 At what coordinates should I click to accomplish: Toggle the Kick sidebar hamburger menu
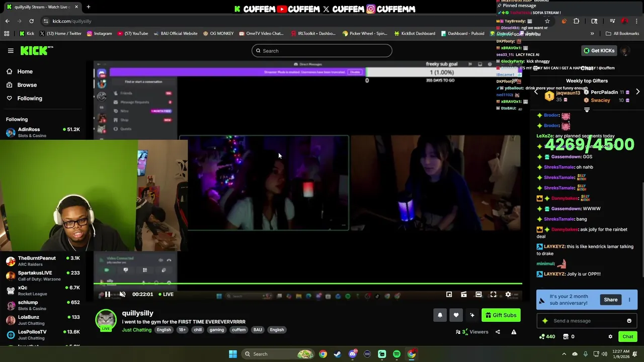pyautogui.click(x=11, y=51)
